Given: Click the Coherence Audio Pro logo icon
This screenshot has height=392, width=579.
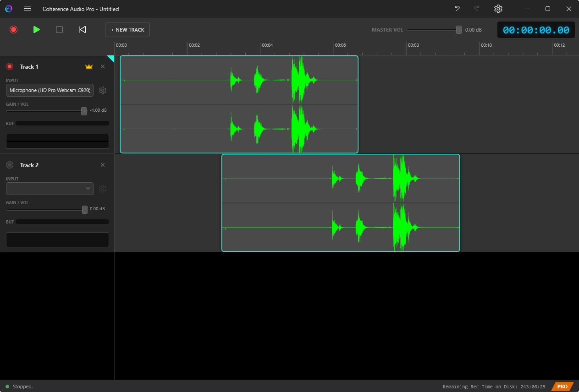Looking at the screenshot, I should [9, 9].
